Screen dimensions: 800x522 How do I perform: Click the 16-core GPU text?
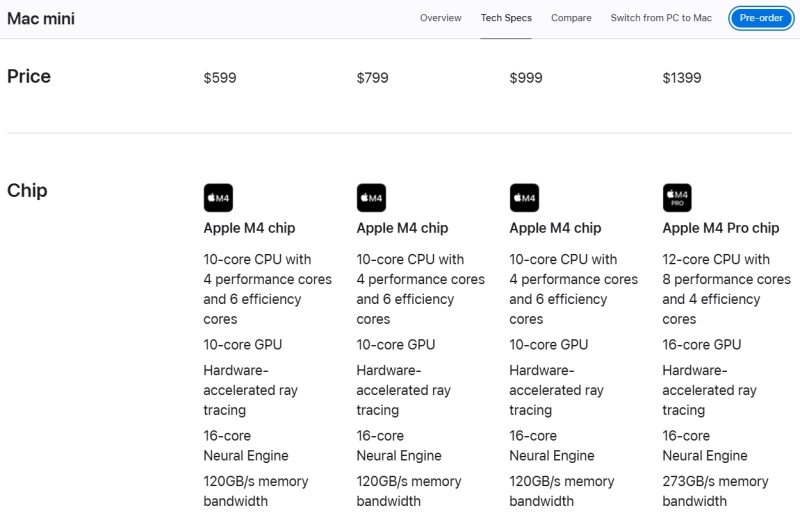pyautogui.click(x=701, y=345)
